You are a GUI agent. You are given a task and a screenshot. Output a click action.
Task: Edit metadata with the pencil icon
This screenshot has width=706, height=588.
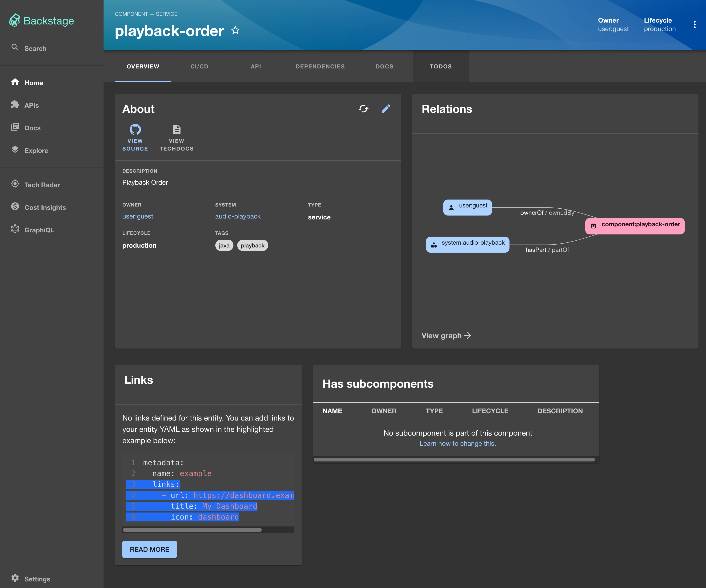point(386,109)
